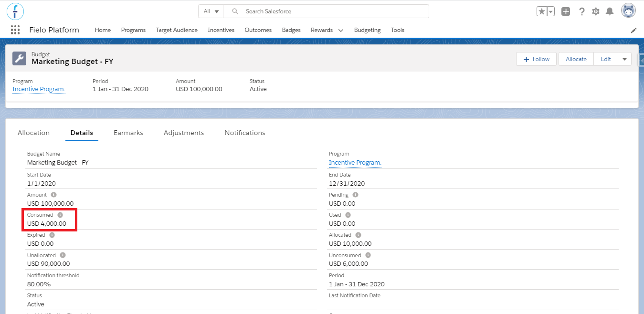Click the Edit button

[606, 59]
